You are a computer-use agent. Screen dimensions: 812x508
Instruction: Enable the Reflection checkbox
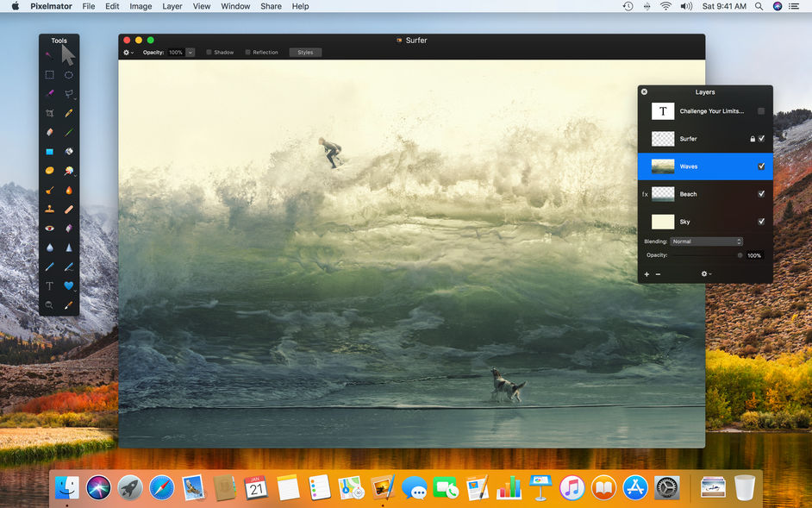247,52
